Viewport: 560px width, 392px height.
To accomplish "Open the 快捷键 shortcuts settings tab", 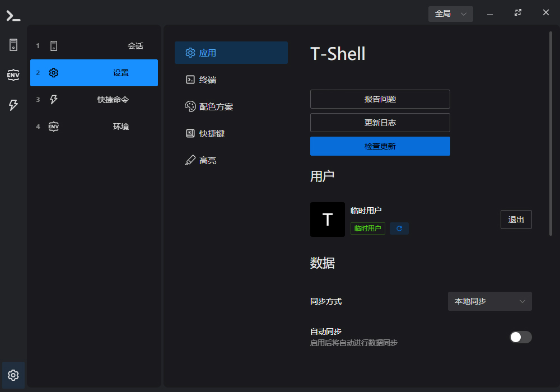I will pos(231,133).
